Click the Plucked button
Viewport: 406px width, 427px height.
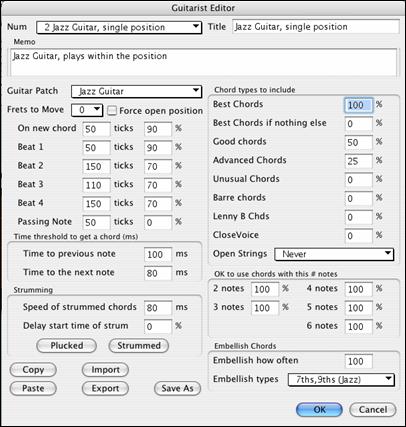tap(66, 346)
